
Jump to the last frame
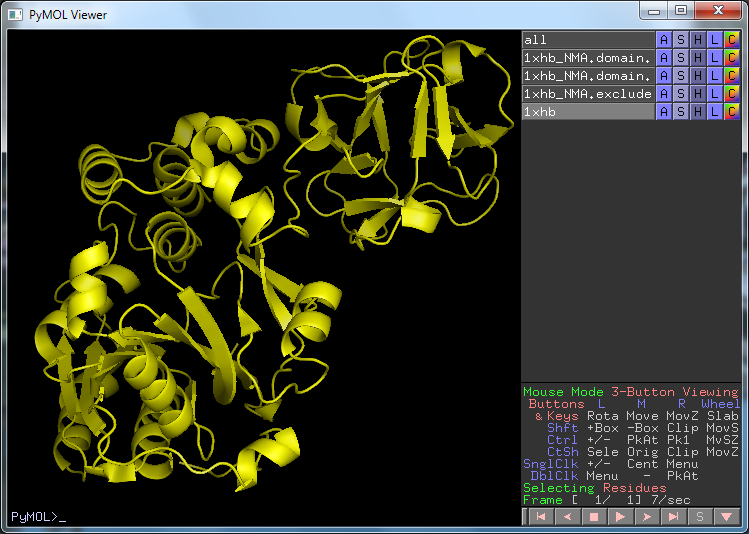tap(673, 517)
